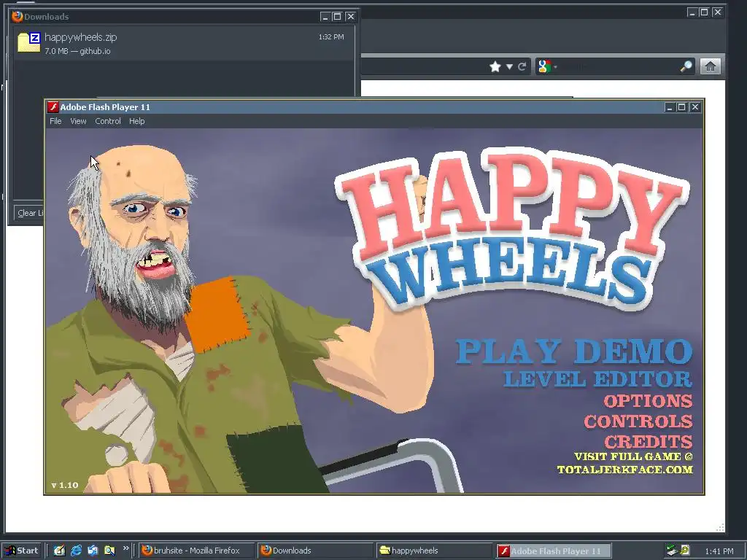
Task: Open the Help menu in Flash Player
Action: pyautogui.click(x=136, y=121)
